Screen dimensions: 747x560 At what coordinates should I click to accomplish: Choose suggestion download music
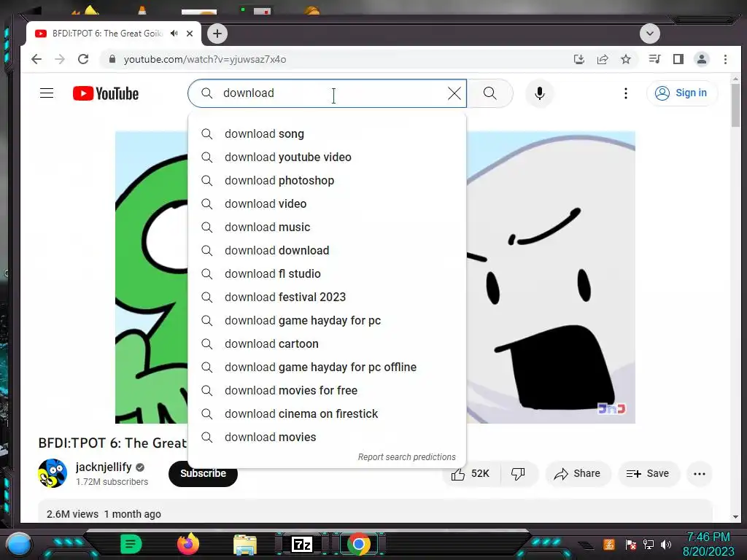click(327, 227)
